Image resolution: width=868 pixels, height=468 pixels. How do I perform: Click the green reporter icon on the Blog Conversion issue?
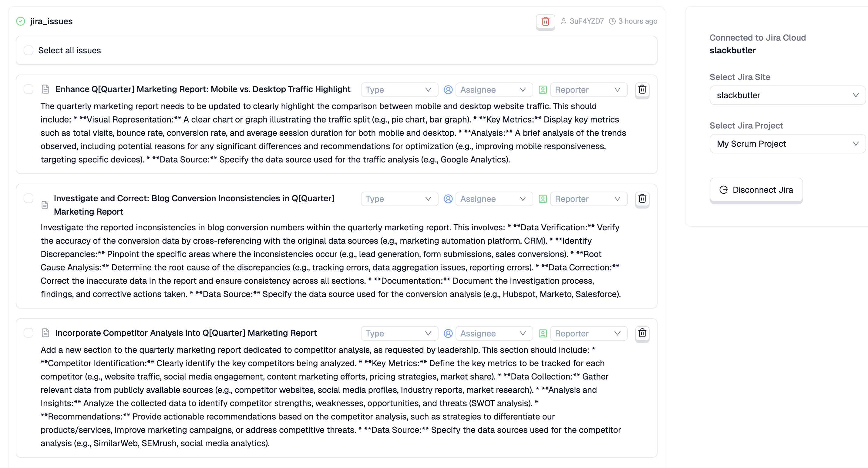(x=543, y=199)
